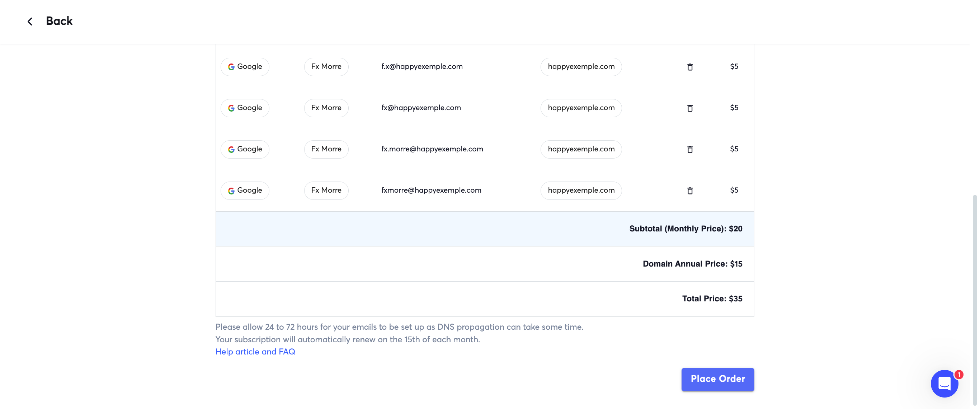Screen dimensions: 980x409
Task: Delete the f.x@happyexemple.com mailbox row
Action: click(690, 67)
